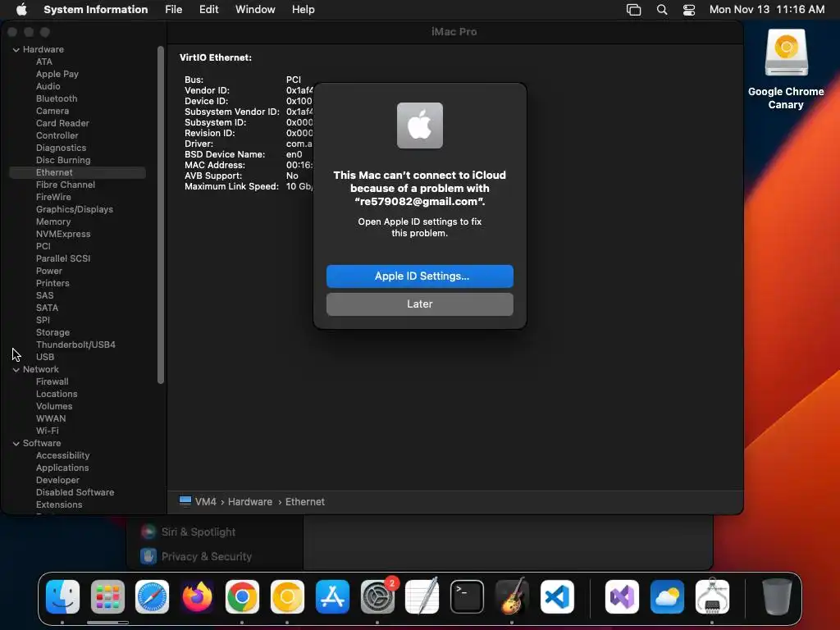Select Disc Burning in the sidebar
840x630 pixels.
coord(62,160)
